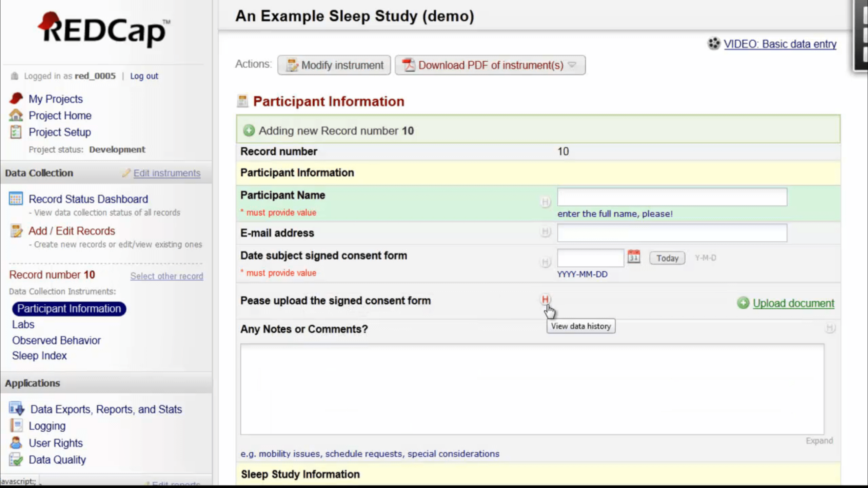Click red history icon for consent upload
The height and width of the screenshot is (488, 868).
pyautogui.click(x=545, y=299)
